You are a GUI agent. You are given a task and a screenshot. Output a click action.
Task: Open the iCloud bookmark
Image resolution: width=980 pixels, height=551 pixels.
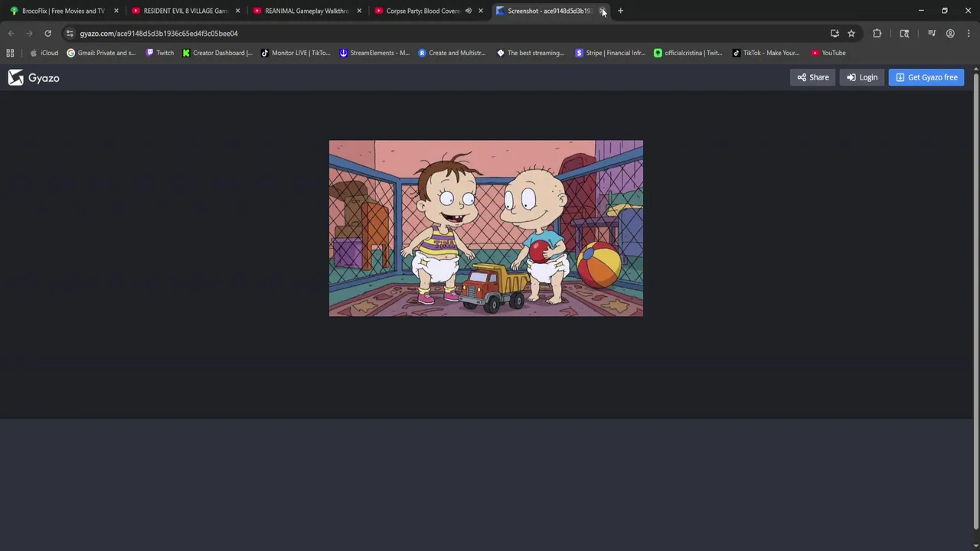click(44, 53)
